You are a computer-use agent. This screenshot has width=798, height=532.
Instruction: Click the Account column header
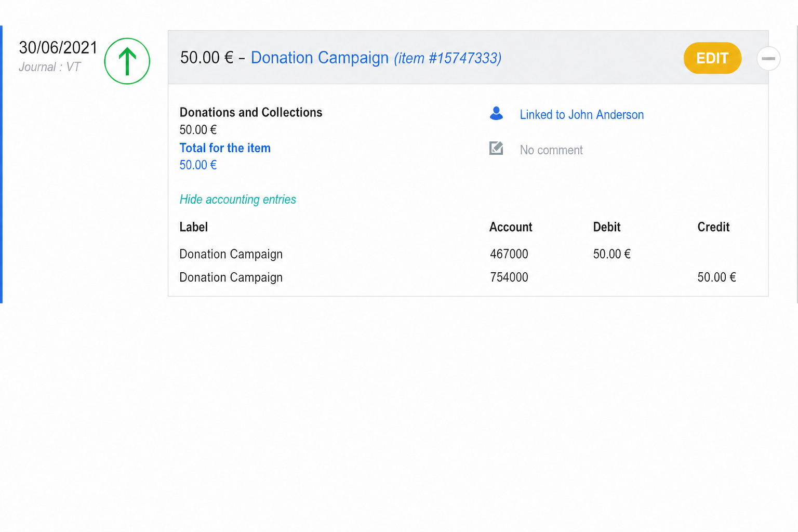(511, 227)
